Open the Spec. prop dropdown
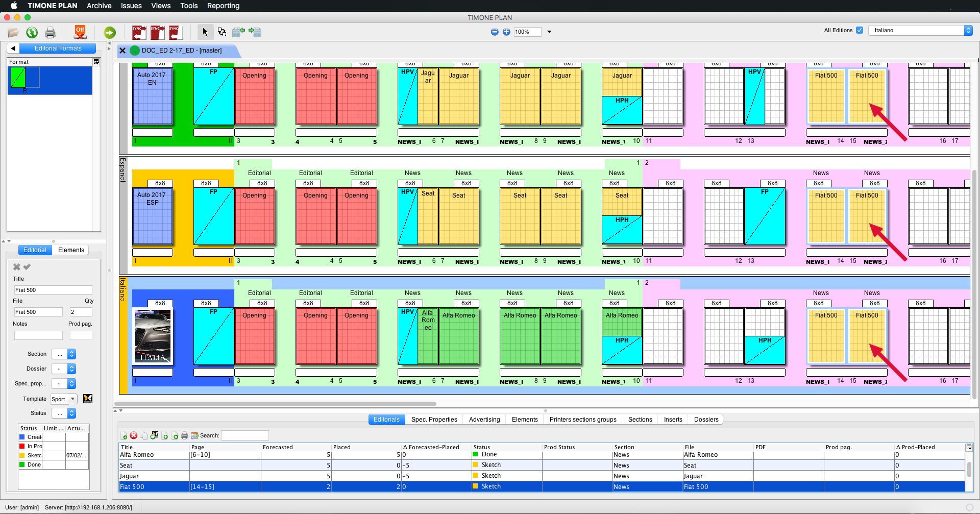Image resolution: width=980 pixels, height=514 pixels. click(x=64, y=383)
